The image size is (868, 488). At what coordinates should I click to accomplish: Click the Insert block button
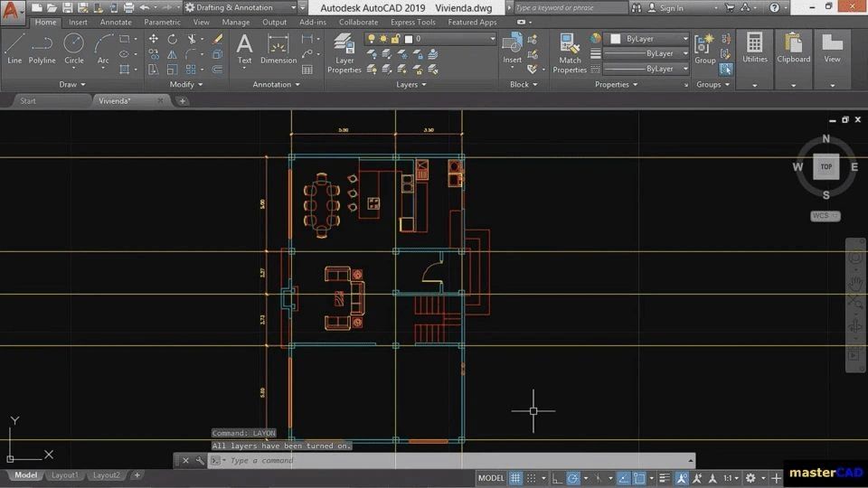[x=512, y=49]
